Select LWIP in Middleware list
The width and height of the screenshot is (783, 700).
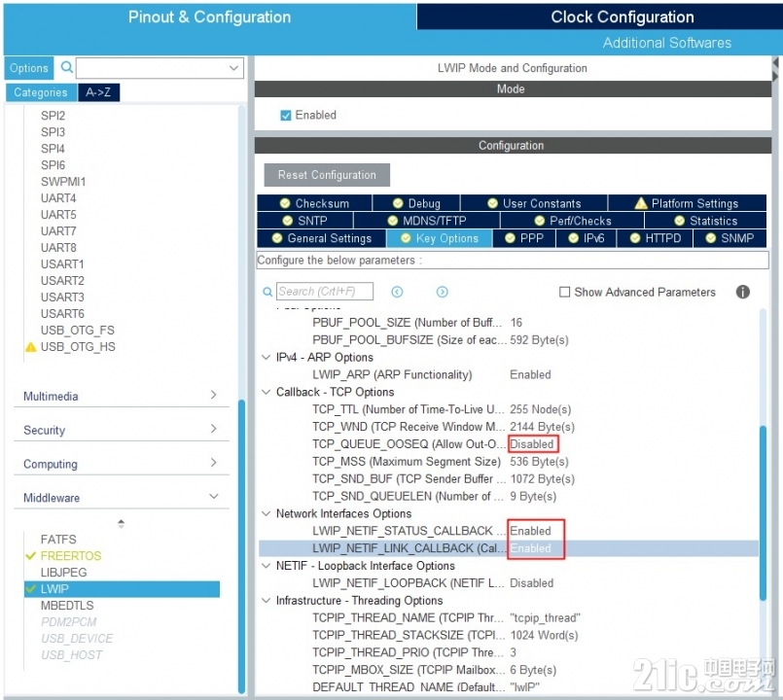coord(122,588)
